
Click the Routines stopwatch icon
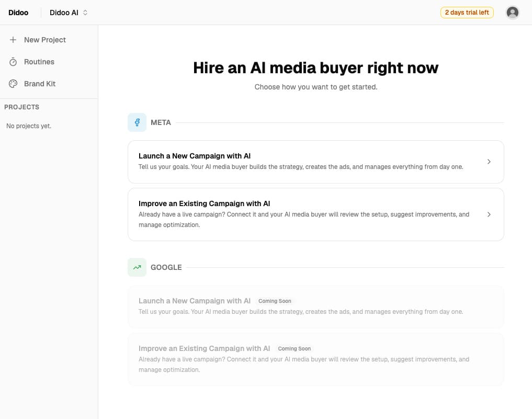13,62
